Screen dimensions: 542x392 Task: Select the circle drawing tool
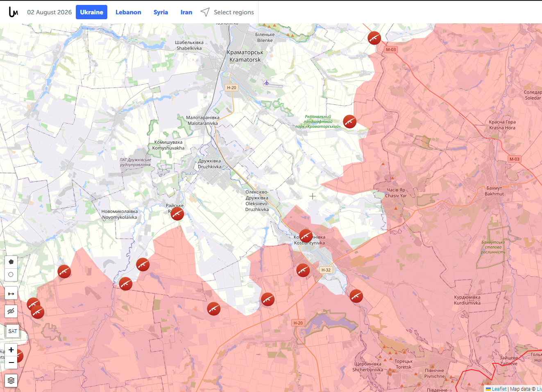pos(11,274)
